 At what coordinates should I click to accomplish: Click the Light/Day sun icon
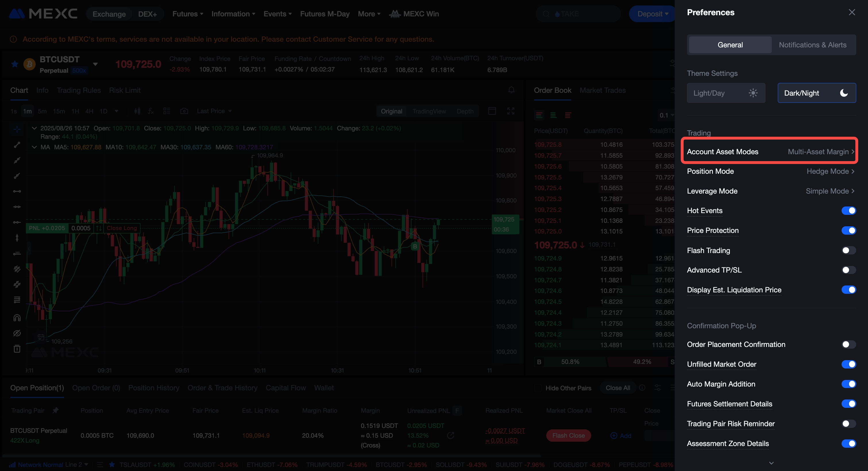(x=753, y=93)
